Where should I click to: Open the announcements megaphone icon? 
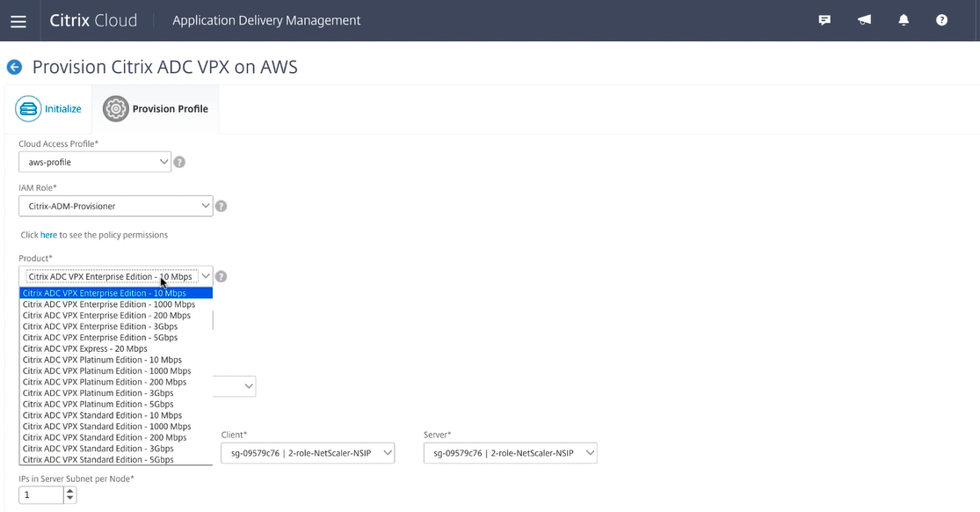click(864, 20)
